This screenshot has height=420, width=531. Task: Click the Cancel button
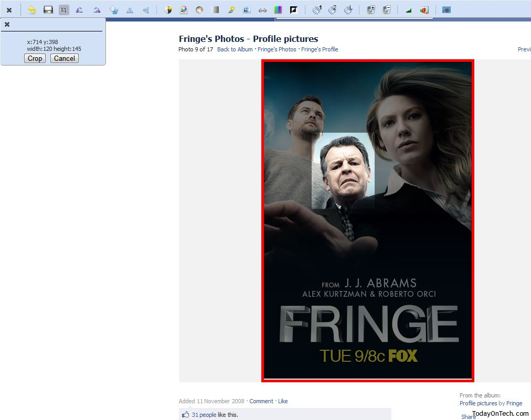point(65,58)
